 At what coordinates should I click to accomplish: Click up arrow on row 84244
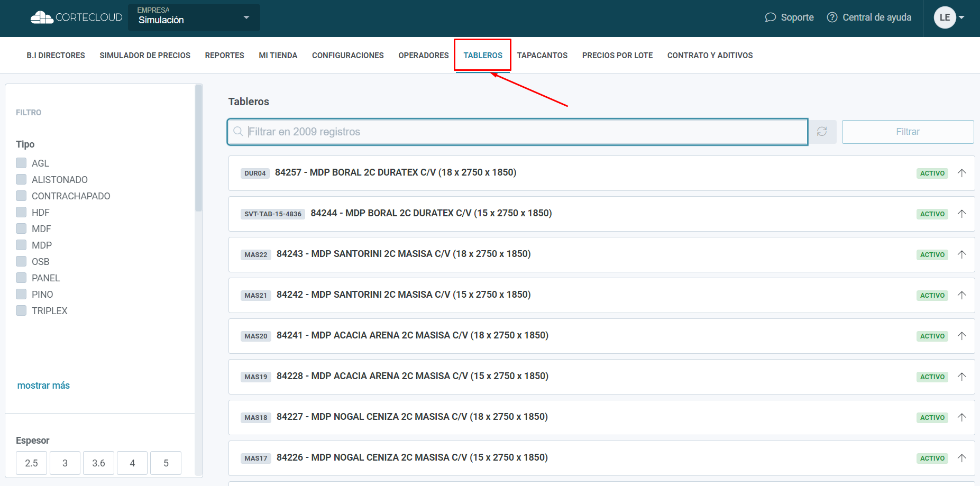tap(962, 214)
